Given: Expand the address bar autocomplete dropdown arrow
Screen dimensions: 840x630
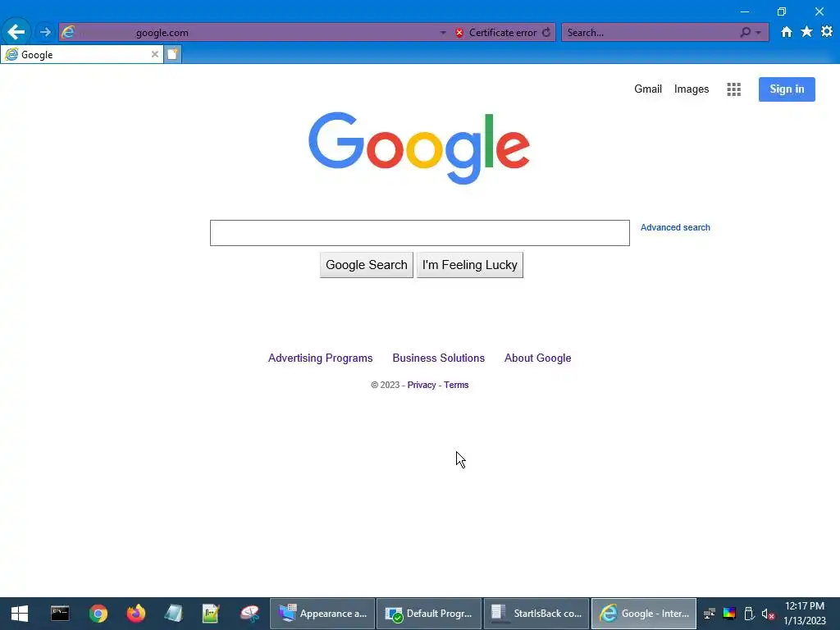Looking at the screenshot, I should click(443, 33).
